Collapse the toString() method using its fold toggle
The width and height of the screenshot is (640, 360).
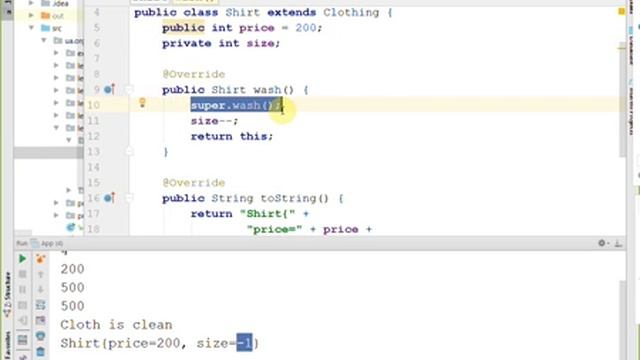click(129, 198)
